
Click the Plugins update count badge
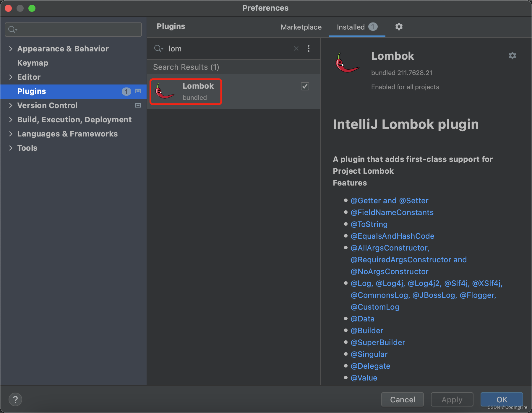click(x=126, y=92)
